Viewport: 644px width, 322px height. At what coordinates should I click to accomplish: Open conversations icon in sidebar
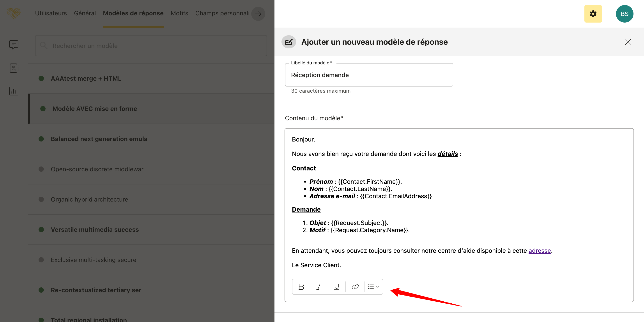pos(14,45)
